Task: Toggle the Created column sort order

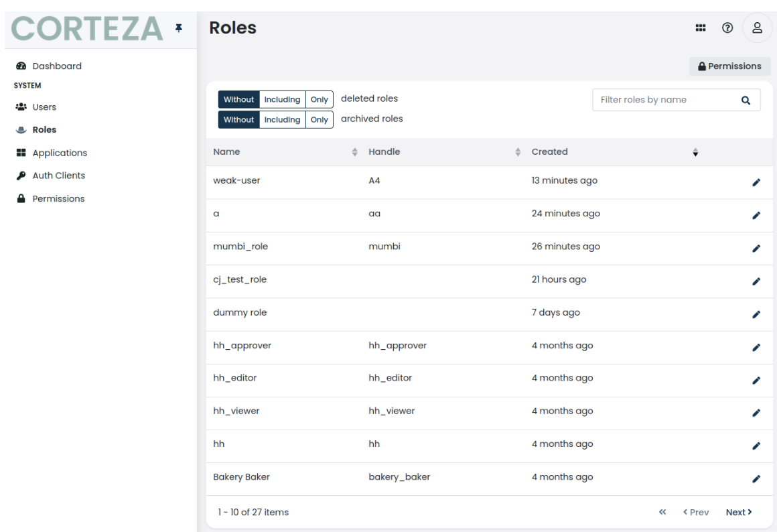Action: (x=695, y=153)
